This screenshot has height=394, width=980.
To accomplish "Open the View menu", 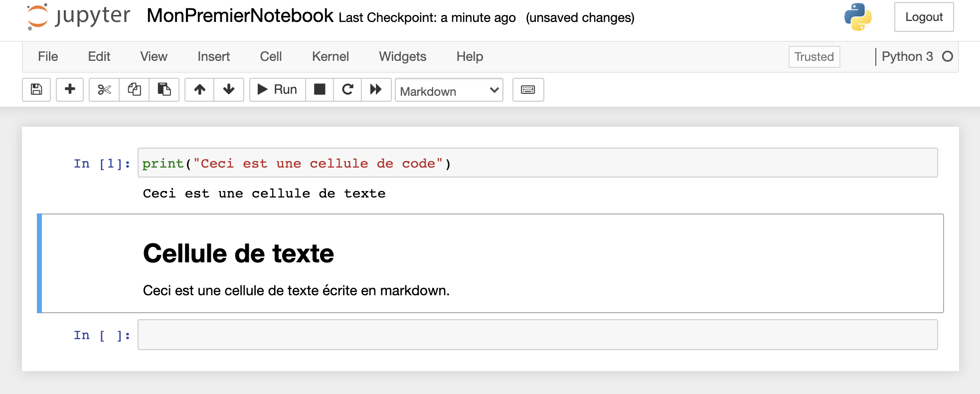I will click(154, 56).
